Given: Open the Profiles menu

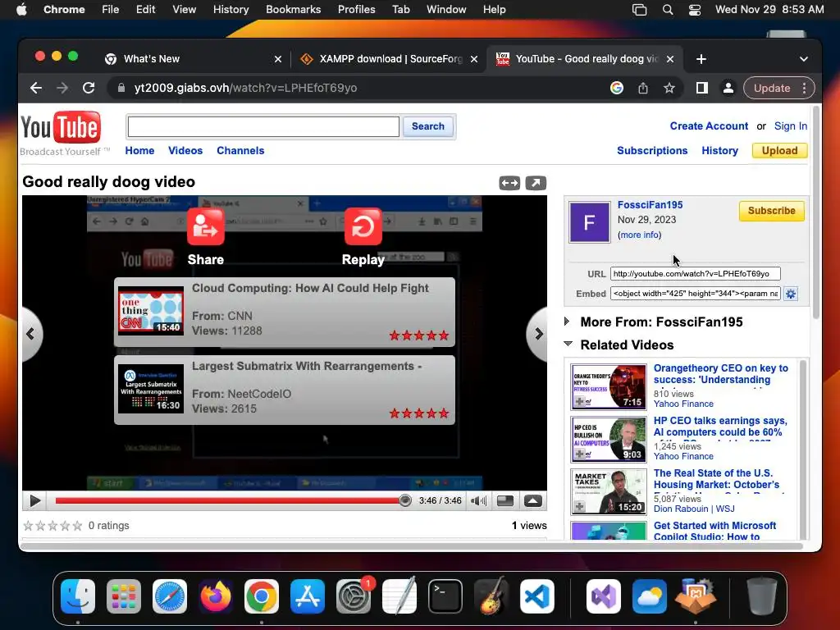Looking at the screenshot, I should pyautogui.click(x=356, y=10).
